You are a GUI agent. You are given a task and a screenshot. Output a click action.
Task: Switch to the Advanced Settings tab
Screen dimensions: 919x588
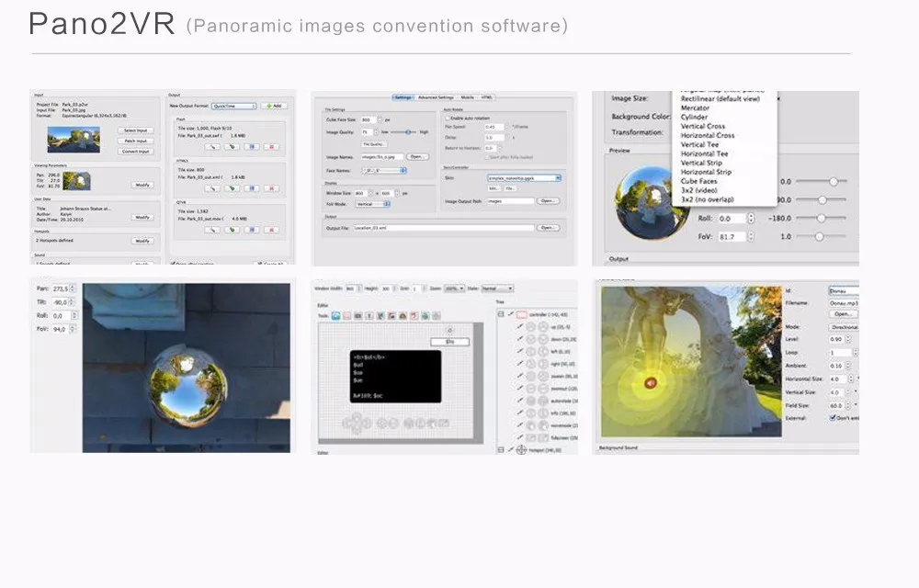[x=436, y=97]
